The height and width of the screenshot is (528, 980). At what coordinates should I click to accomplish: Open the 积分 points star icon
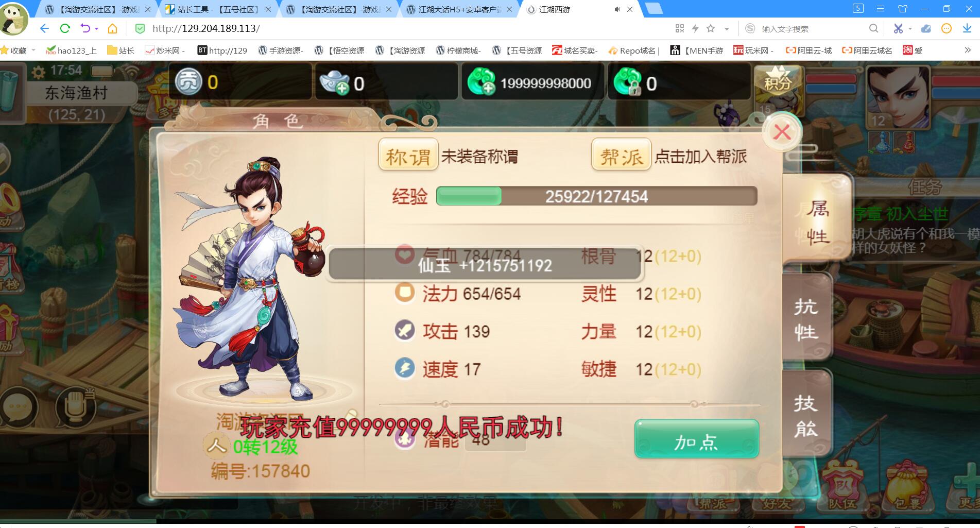click(778, 82)
